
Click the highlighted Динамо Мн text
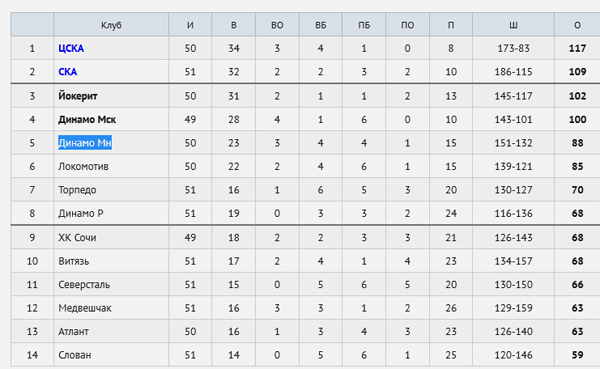pos(85,143)
